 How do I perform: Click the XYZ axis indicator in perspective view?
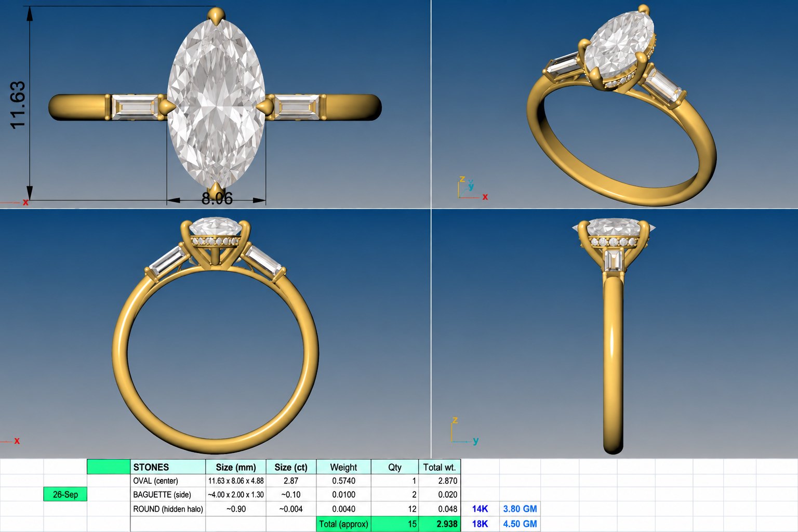click(x=472, y=188)
